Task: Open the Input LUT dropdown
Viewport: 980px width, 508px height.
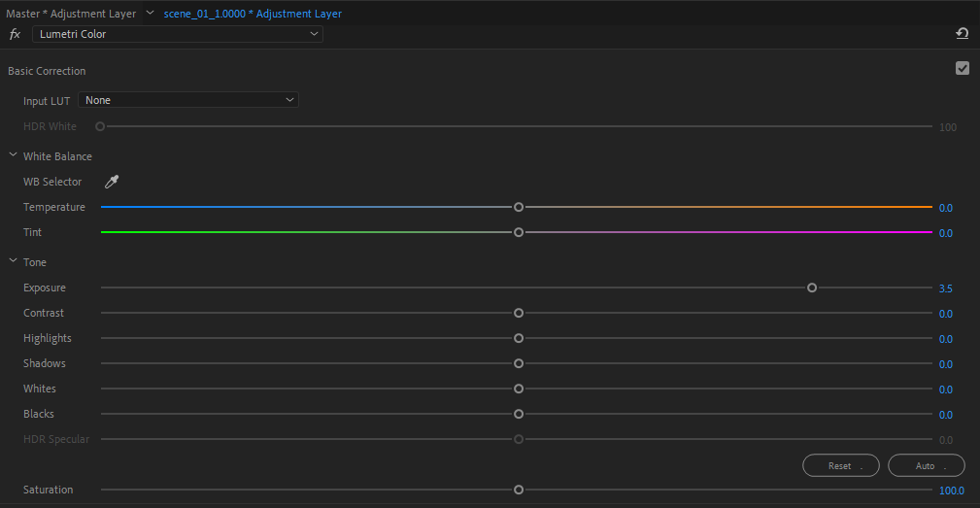Action: tap(188, 100)
